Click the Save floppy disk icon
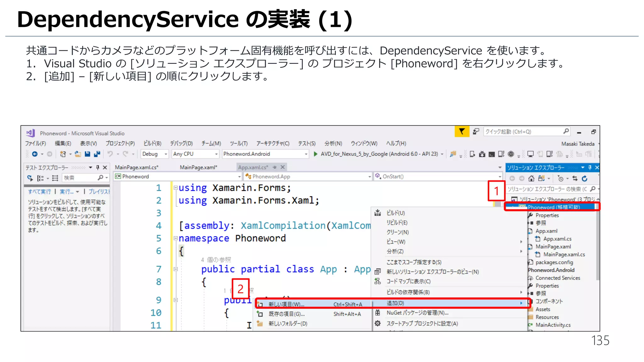The width and height of the screenshot is (644, 362). tap(87, 154)
